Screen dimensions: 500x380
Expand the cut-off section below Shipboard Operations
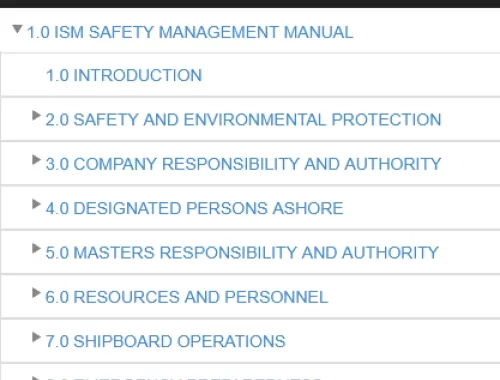pos(36,378)
